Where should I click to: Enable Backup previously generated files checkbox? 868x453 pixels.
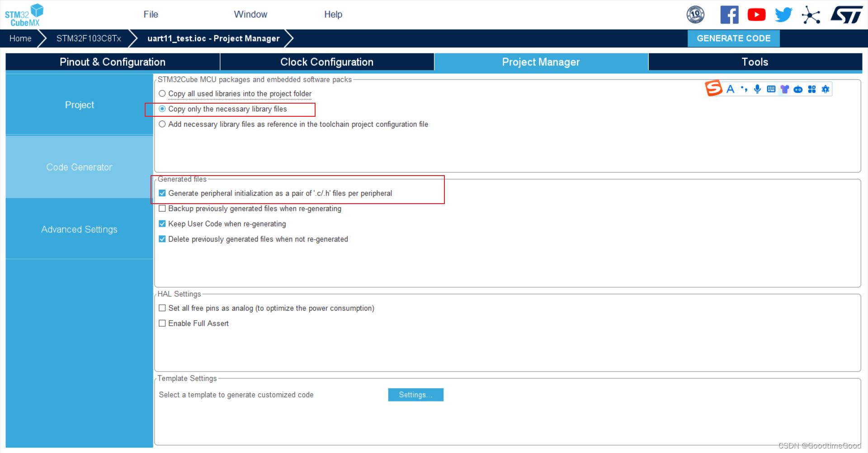(x=162, y=209)
